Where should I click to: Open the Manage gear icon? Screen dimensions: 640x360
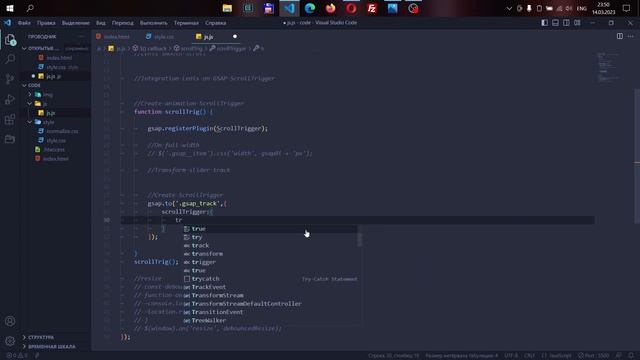point(10,341)
